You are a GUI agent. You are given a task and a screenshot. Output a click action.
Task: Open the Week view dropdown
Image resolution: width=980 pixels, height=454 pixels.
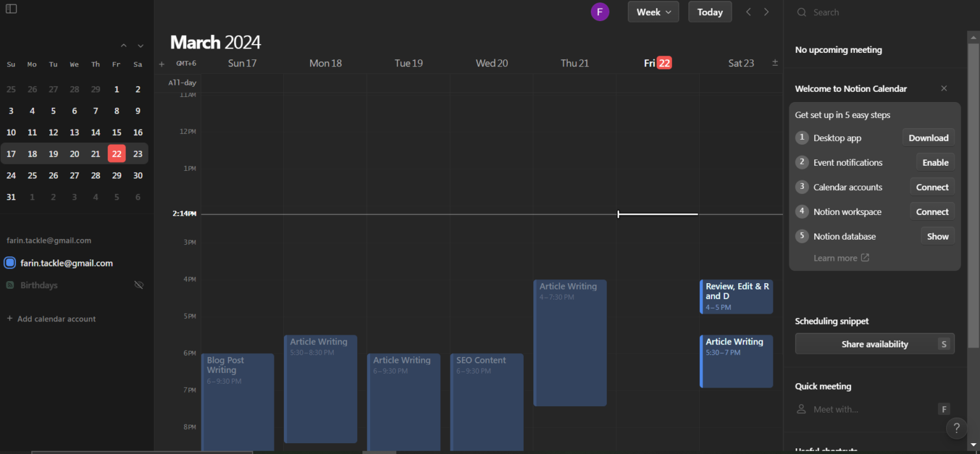[x=653, y=12]
